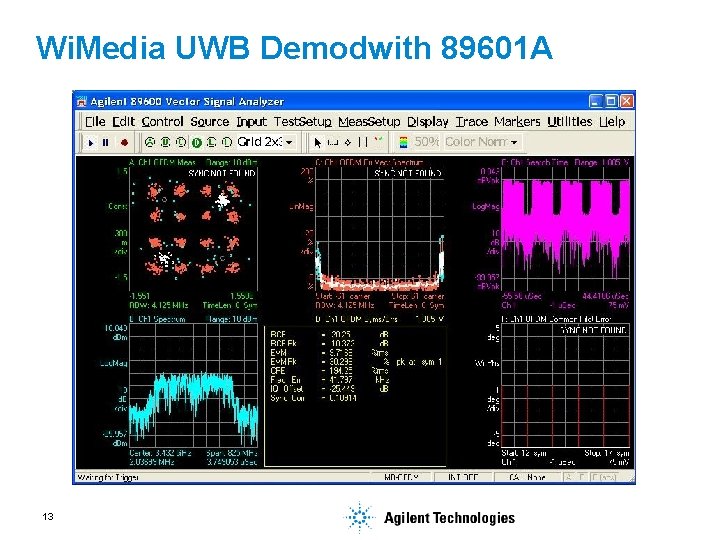Click 'RBW: 4.125 MHz' under constellation trace
Viewport: 720px width, 540px height.
click(159, 305)
